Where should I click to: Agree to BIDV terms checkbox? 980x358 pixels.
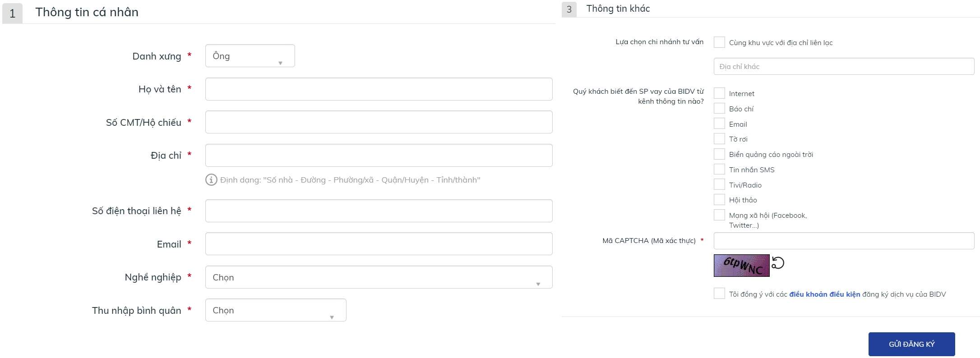(719, 294)
